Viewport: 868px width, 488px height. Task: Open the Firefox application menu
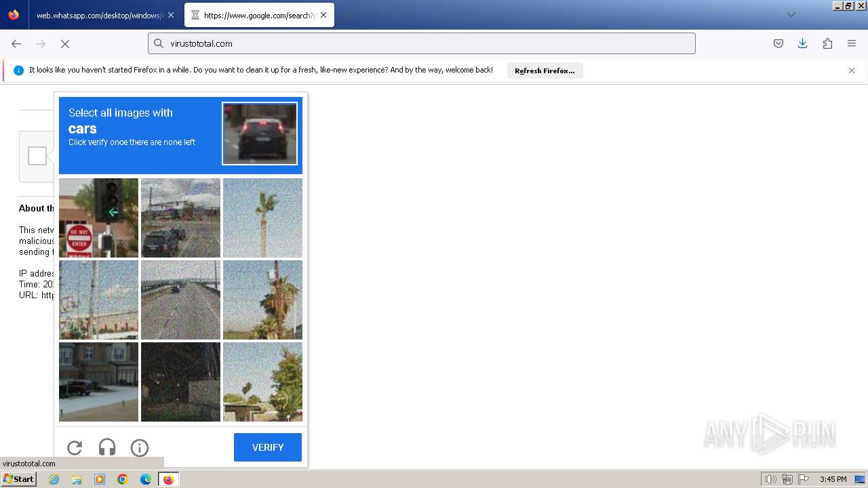pos(852,43)
